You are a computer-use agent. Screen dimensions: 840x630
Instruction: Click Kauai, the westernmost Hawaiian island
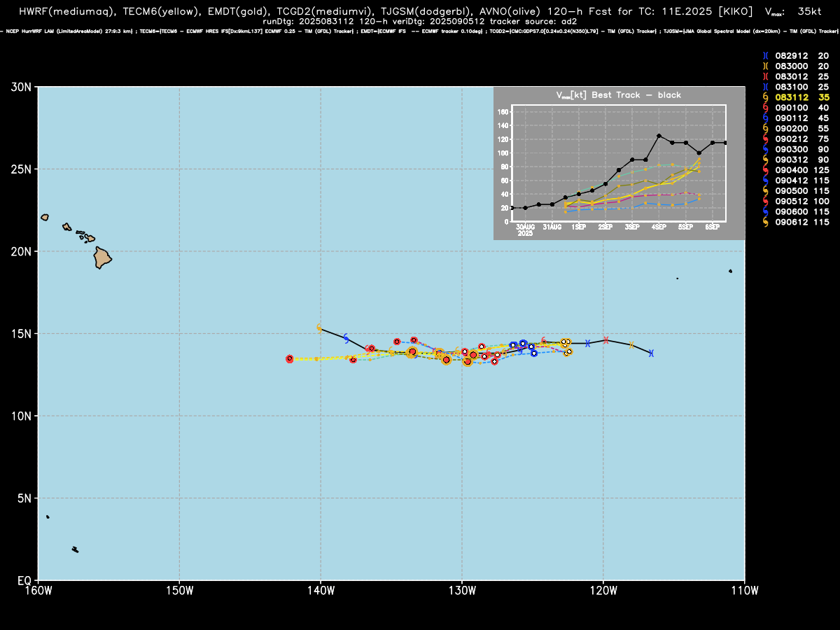(x=45, y=217)
